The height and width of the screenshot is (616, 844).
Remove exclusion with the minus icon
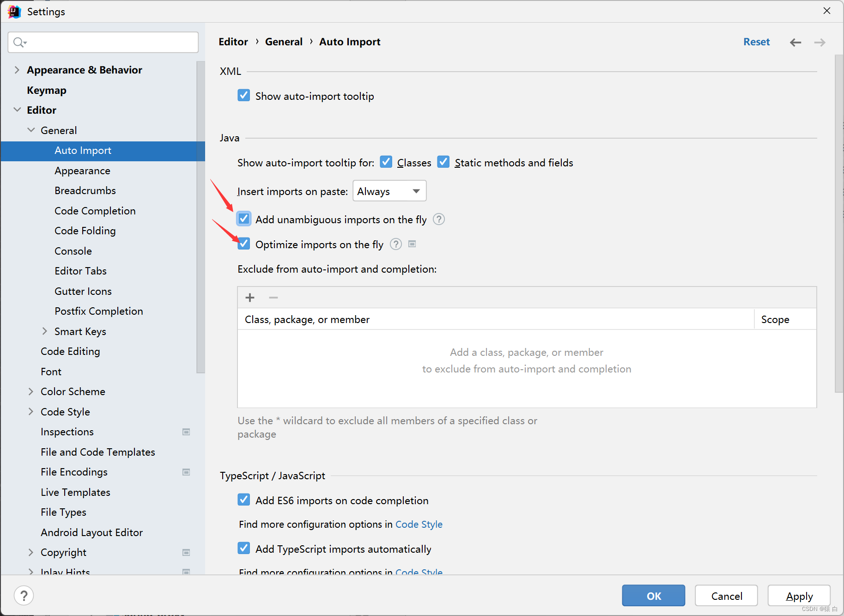[273, 298]
